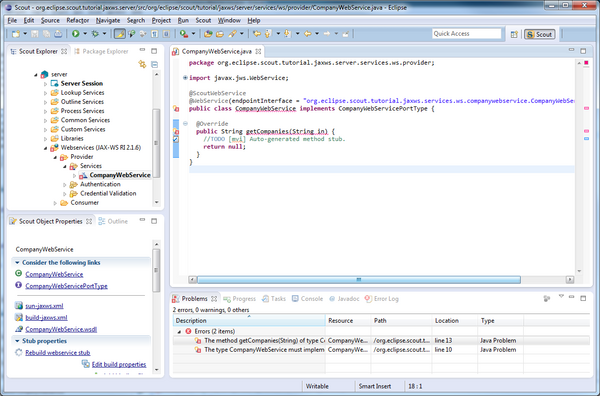
Task: Click the New wizard toolbar icon
Action: pos(16,34)
